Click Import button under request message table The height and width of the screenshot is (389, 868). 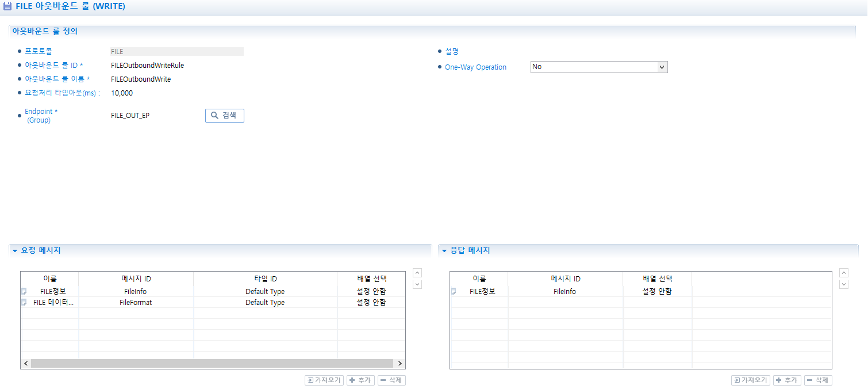(x=324, y=380)
